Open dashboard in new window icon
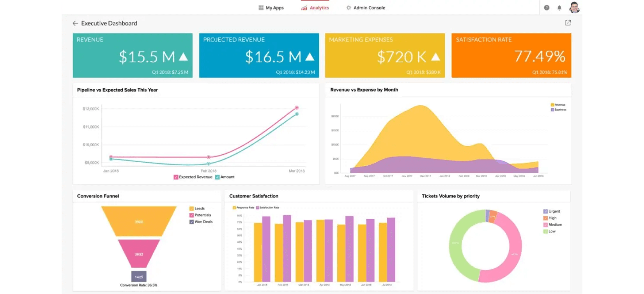Viewport: 644px width, 294px height. point(568,23)
